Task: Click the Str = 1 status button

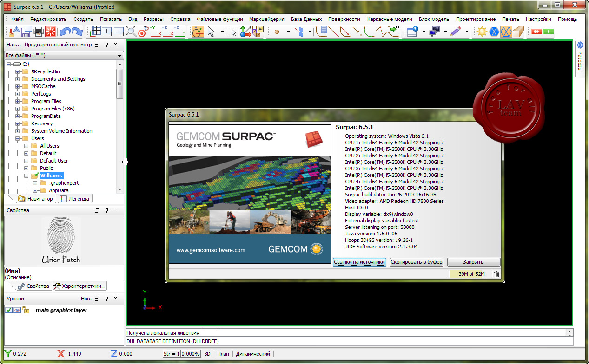Action: (x=172, y=354)
